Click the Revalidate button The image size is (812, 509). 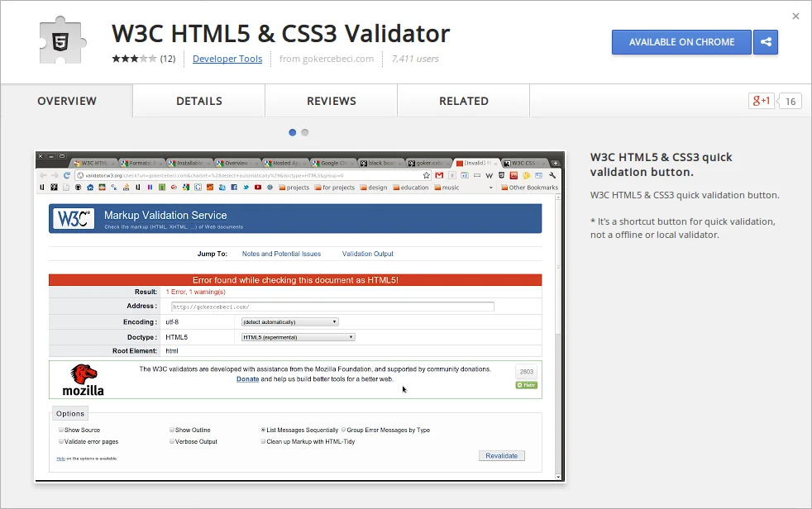(501, 456)
